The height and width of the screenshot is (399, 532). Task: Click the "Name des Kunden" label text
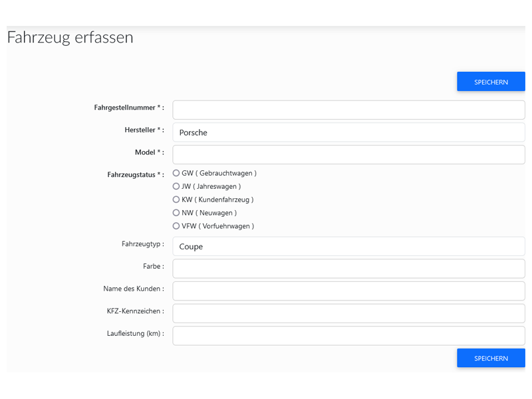coord(133,289)
